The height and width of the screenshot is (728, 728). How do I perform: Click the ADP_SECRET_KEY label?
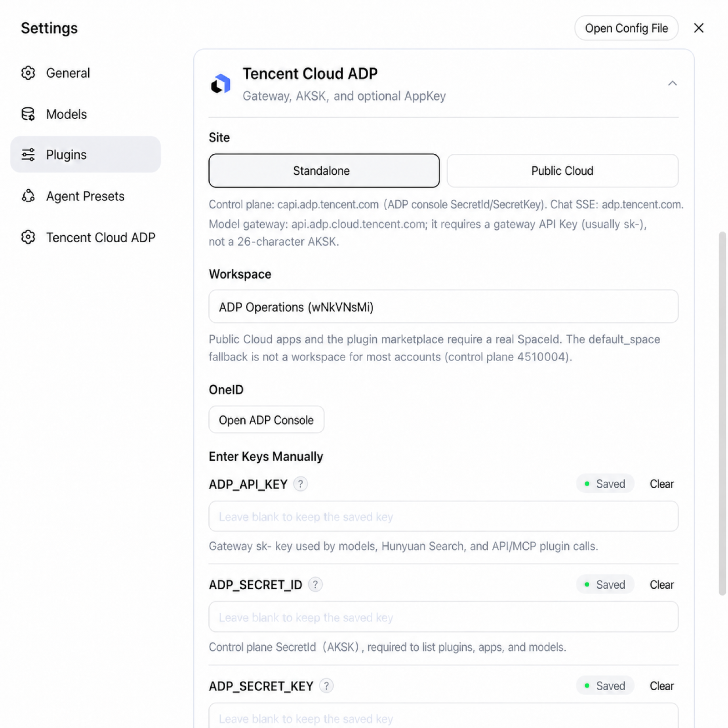tap(261, 686)
